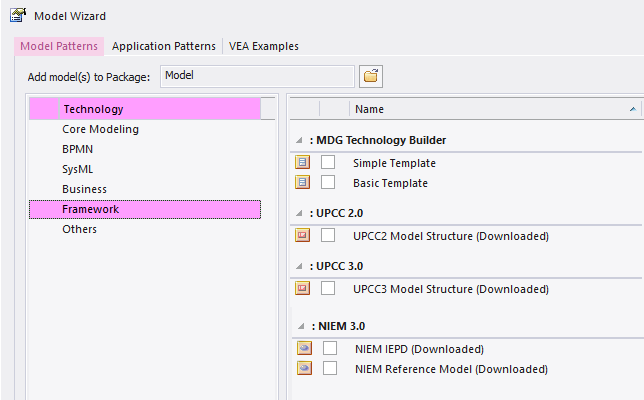Screen dimensions: 644x400
Task: Click the Basic Template pattern icon
Action: click(x=303, y=183)
